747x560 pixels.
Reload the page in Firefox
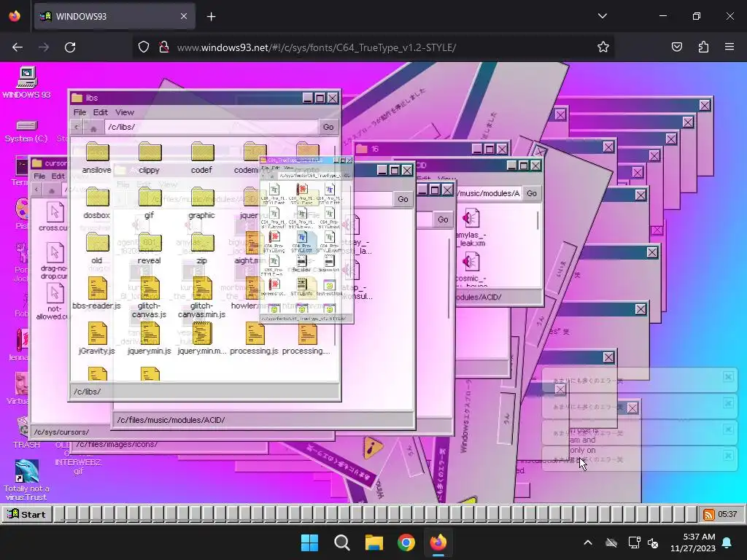point(70,47)
